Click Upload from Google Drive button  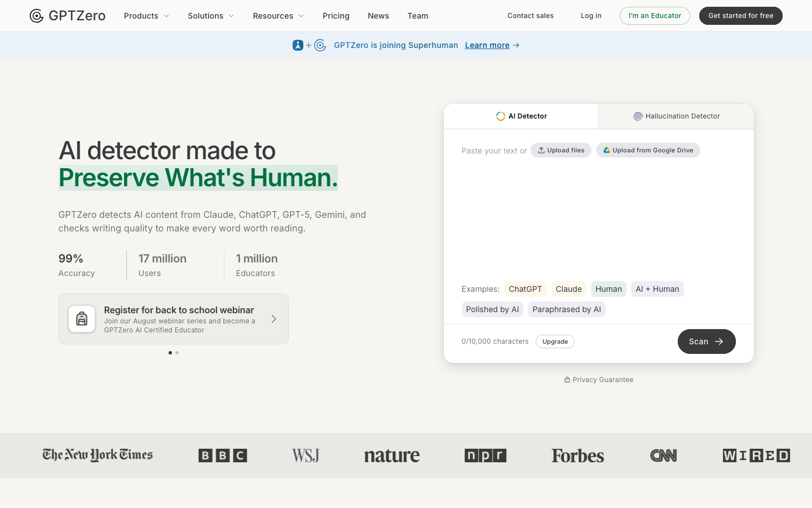pyautogui.click(x=648, y=150)
